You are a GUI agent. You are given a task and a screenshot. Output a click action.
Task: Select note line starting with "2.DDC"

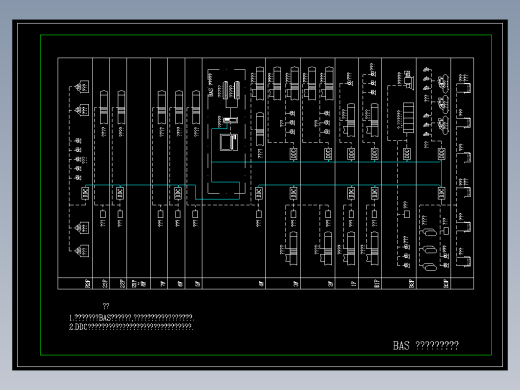131,327
